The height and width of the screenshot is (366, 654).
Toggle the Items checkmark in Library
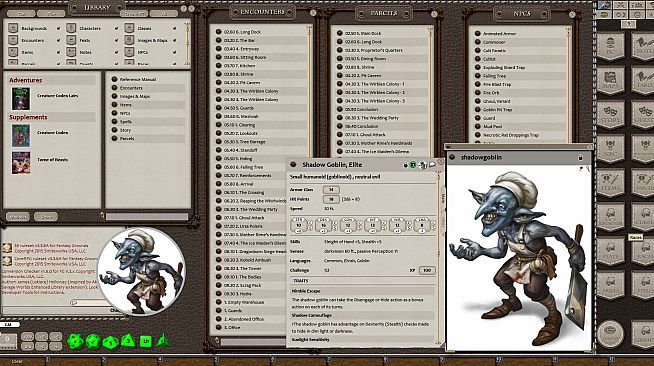pyautogui.click(x=58, y=53)
